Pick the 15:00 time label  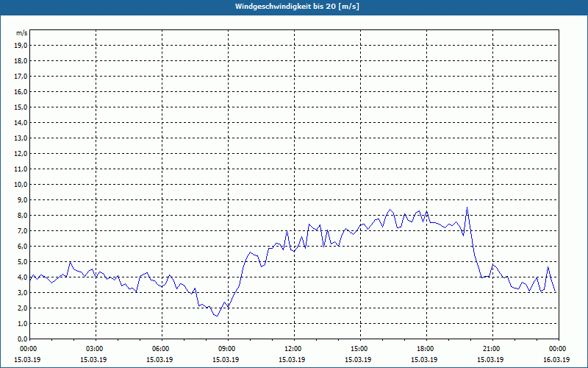[360, 349]
